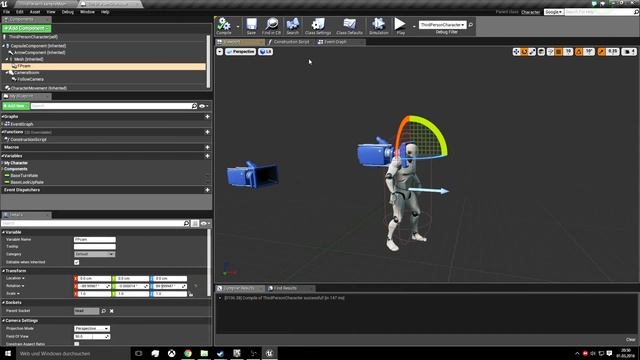Toggle world/local coordinate space icon
Screen dimensions: 640x360
point(541,52)
